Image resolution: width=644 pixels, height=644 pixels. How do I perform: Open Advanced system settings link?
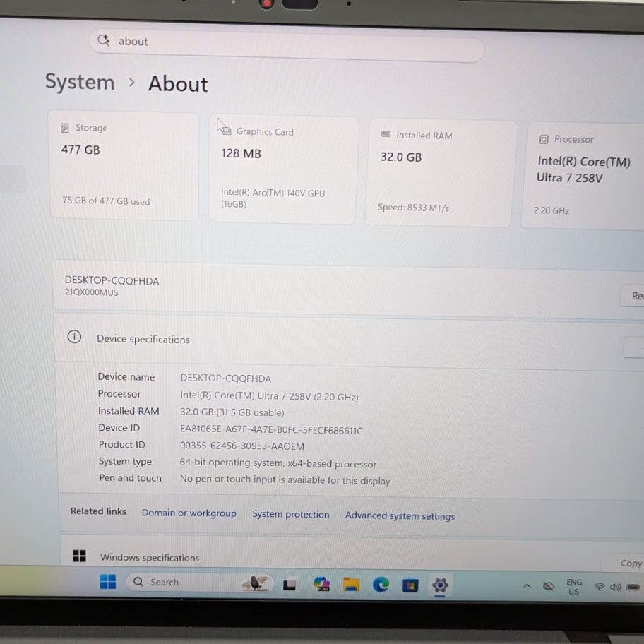(x=400, y=516)
